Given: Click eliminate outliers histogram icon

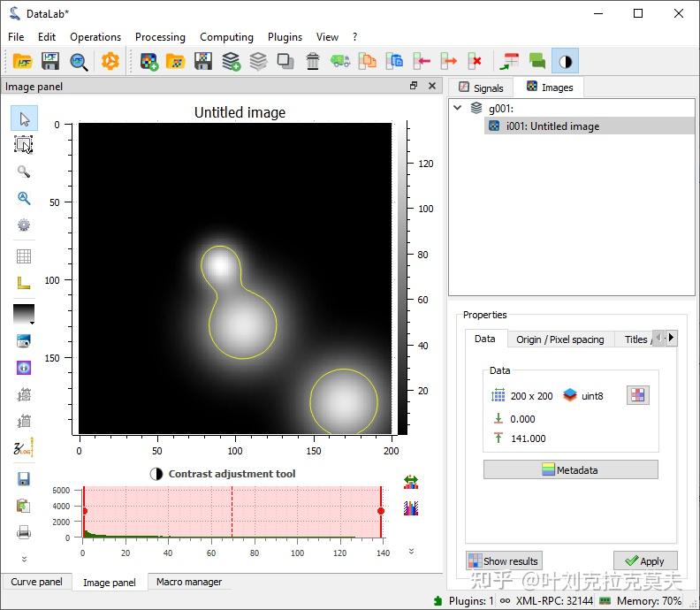Looking at the screenshot, I should (411, 508).
